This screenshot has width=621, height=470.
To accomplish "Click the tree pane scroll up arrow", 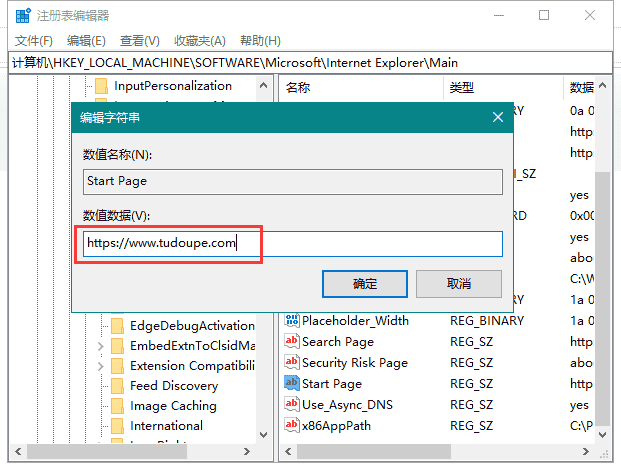I will tap(263, 85).
